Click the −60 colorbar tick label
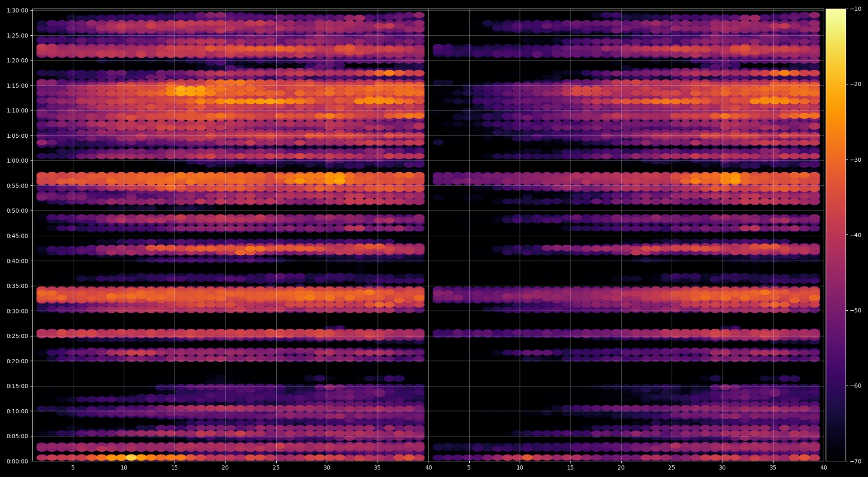868x477 pixels. (x=855, y=386)
